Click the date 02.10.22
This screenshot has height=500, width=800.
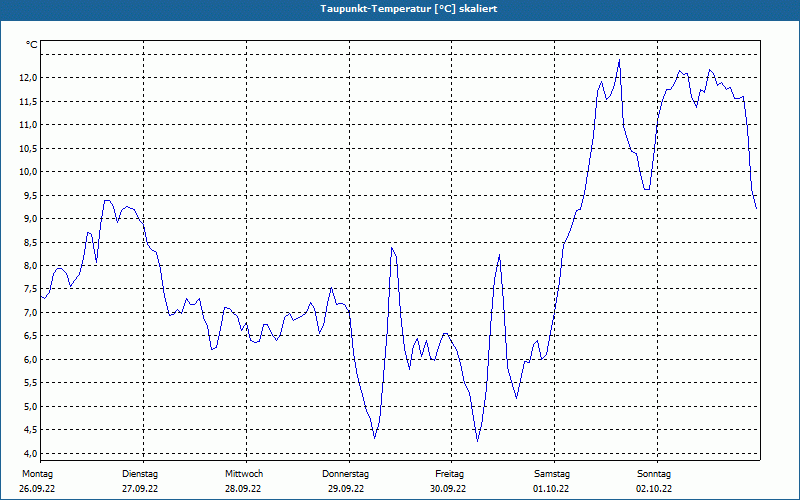[654, 489]
